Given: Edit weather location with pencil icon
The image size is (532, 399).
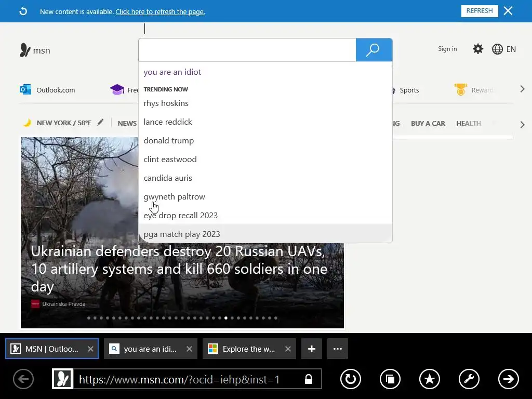Looking at the screenshot, I should click(100, 122).
